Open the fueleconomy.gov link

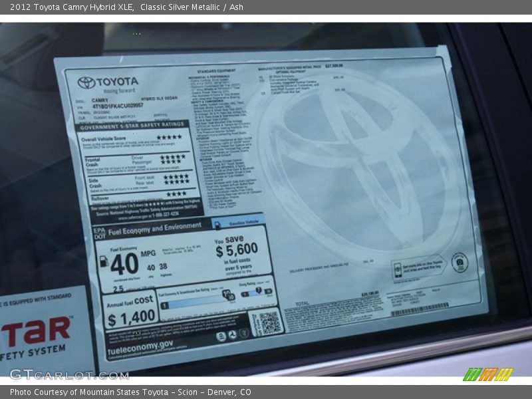(140, 345)
